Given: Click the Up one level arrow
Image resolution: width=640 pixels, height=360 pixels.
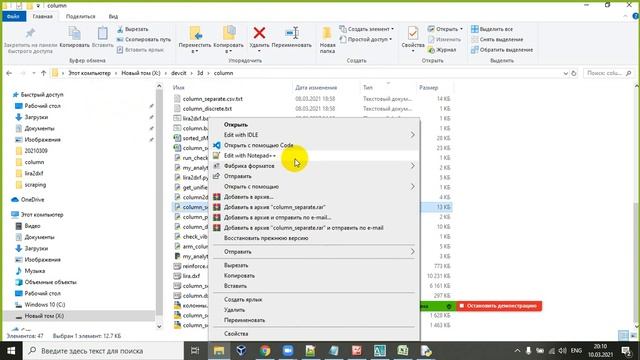Looking at the screenshot, I should coord(44,73).
